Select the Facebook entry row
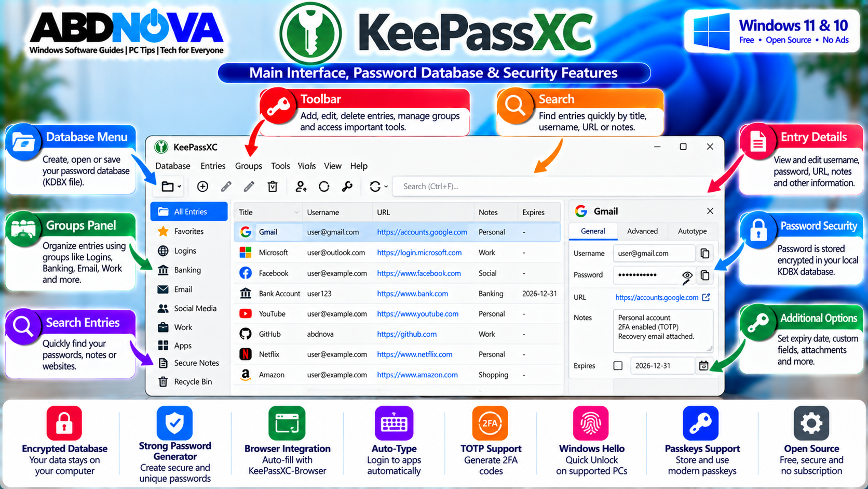Image resolution: width=868 pixels, height=489 pixels. pos(397,273)
